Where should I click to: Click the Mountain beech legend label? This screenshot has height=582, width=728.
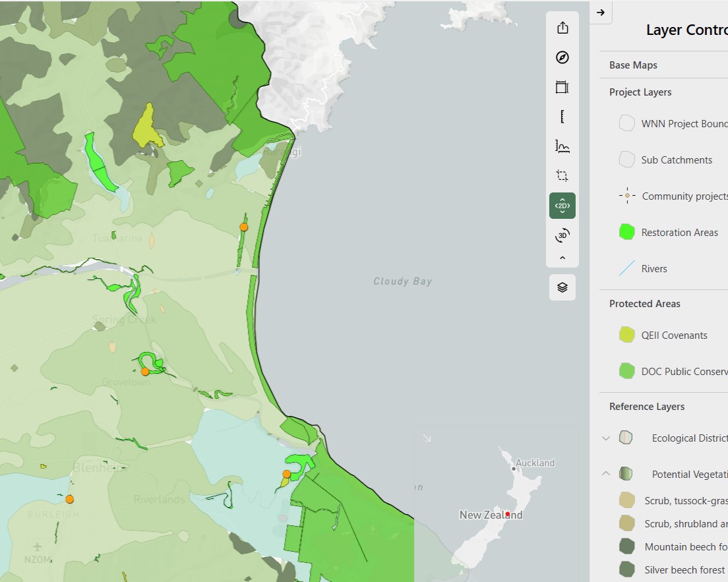686,546
